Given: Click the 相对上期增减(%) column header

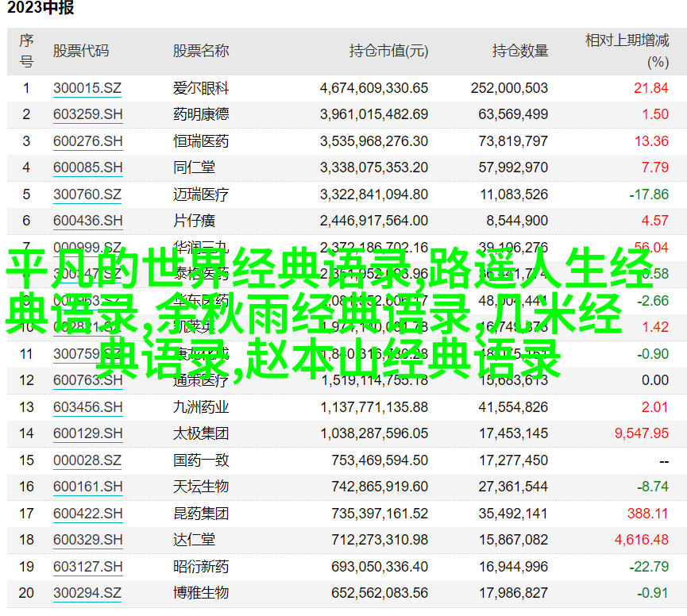Looking at the screenshot, I should (627, 52).
